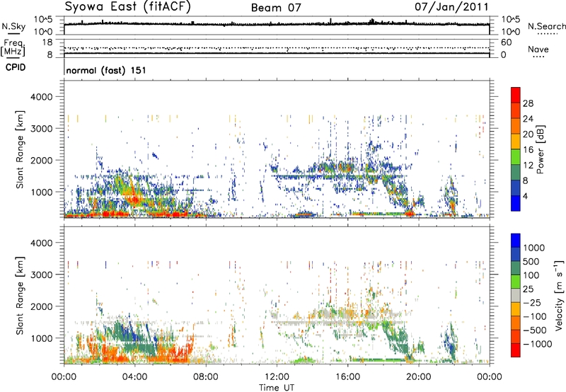Click the '-25' tick on Velocity colorbar

point(532,303)
